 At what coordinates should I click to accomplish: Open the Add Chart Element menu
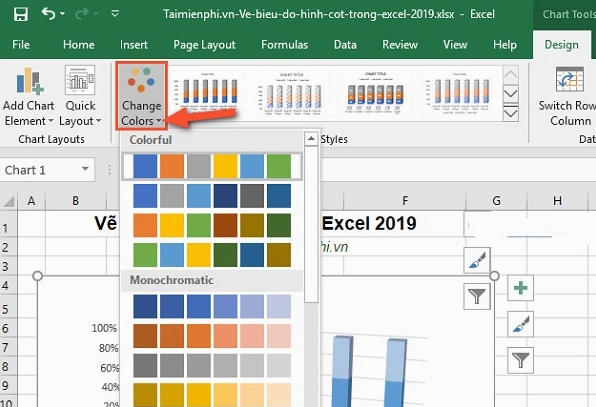[29, 97]
